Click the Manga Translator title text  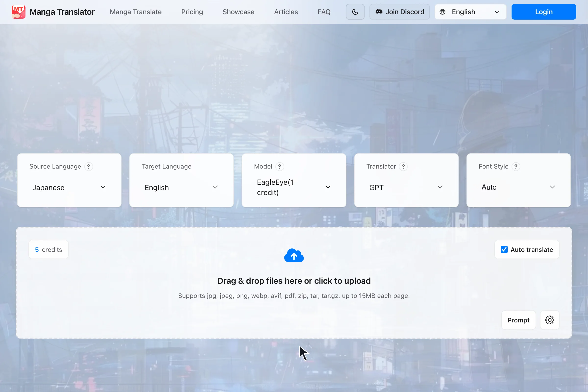click(62, 12)
